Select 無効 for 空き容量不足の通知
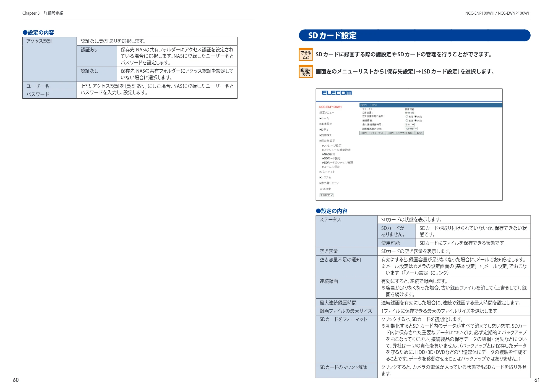The height and width of the screenshot is (392, 553). (415, 117)
